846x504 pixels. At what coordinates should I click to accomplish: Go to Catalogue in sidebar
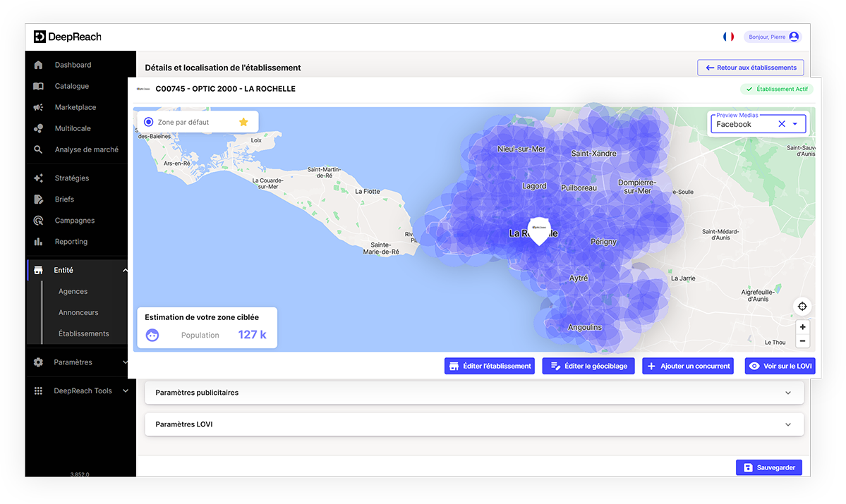point(72,86)
